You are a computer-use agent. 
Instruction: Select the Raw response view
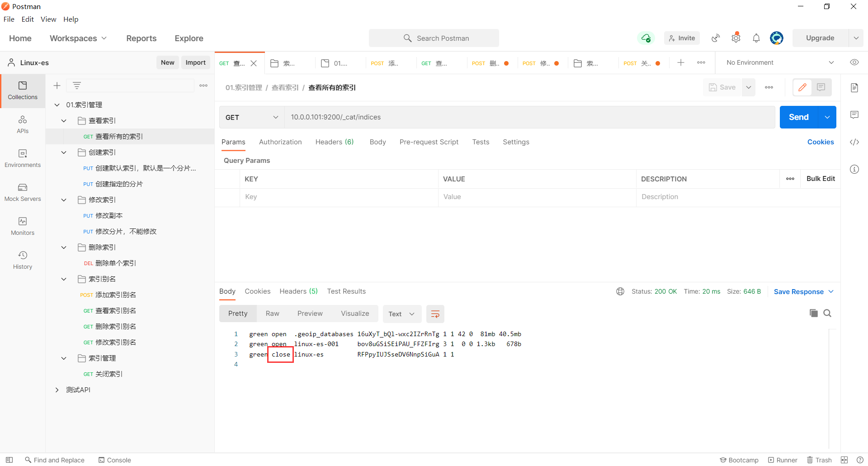pos(273,314)
